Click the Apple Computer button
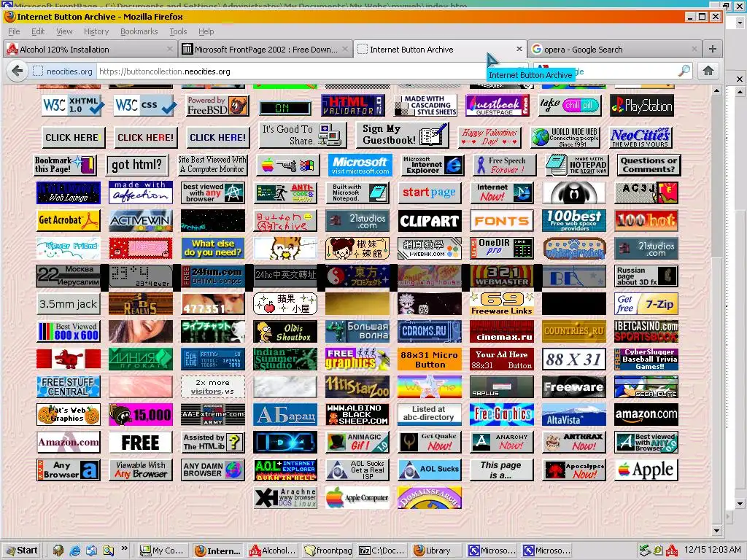The image size is (747, 560). click(357, 497)
